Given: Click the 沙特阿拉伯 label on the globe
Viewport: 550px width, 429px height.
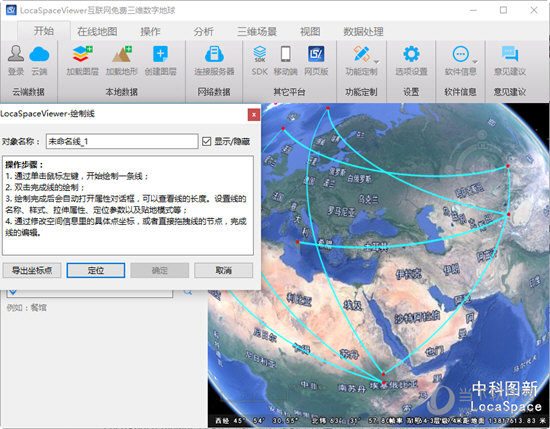Looking at the screenshot, I should click(x=417, y=316).
